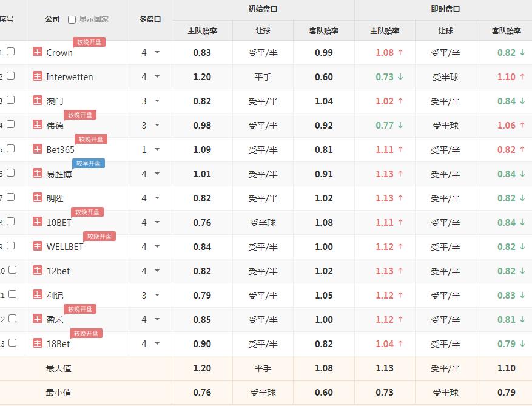
Task: Check the Bet365 row checkbox
Action: [x=11, y=148]
